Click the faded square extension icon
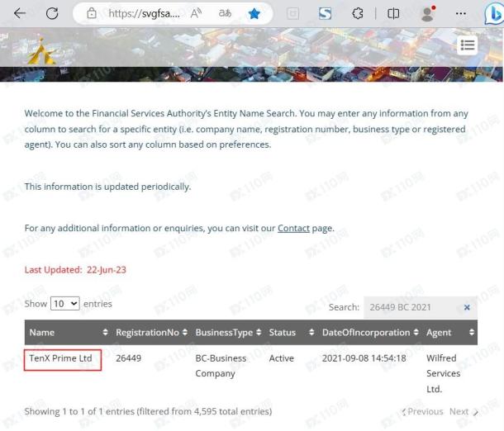 292,13
